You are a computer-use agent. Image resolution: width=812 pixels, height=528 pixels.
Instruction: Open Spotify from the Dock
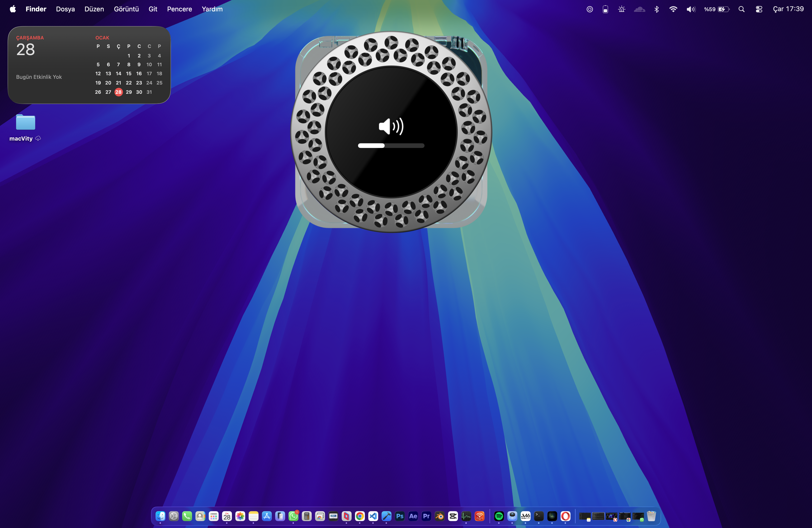coord(499,516)
